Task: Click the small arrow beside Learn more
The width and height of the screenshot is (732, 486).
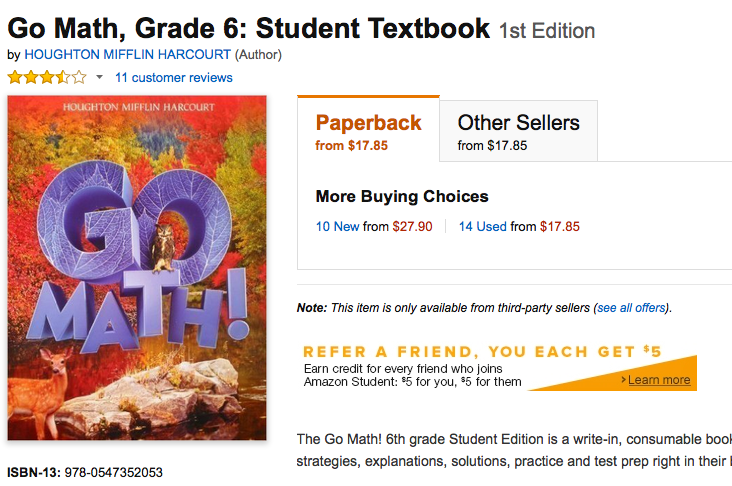Action: pyautogui.click(x=623, y=380)
